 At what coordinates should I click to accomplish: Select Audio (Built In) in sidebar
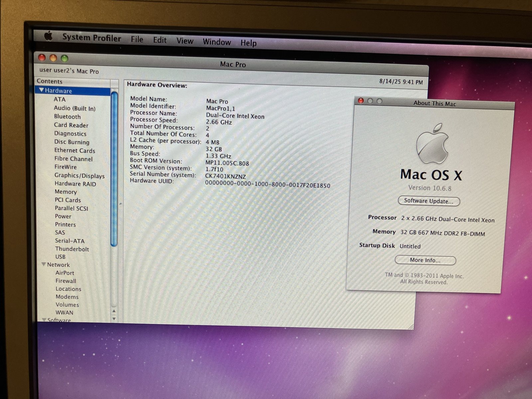click(75, 108)
